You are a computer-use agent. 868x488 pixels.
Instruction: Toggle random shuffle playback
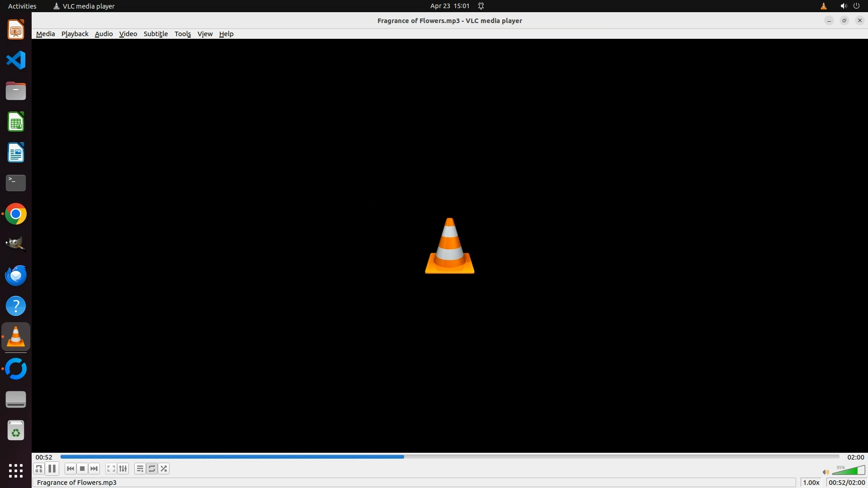coord(164,469)
